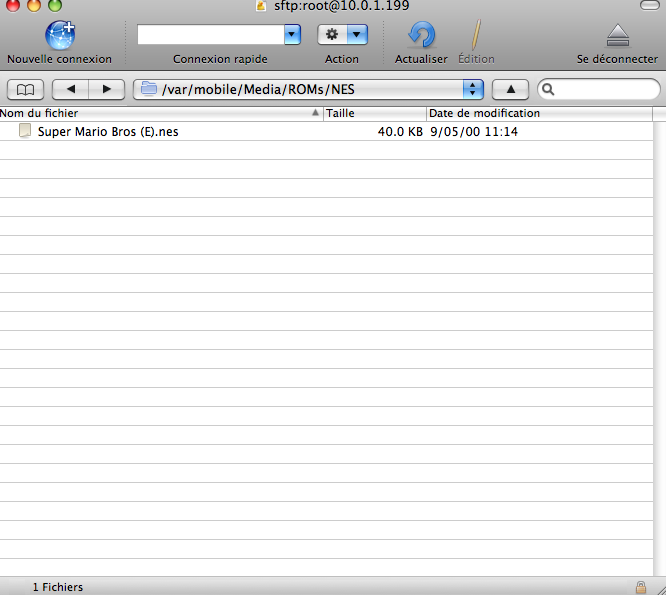Sort by Taille column header
The width and height of the screenshot is (666, 595).
[375, 113]
